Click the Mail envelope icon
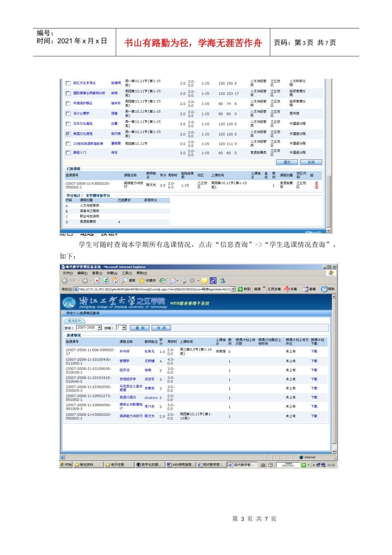 tap(173, 281)
